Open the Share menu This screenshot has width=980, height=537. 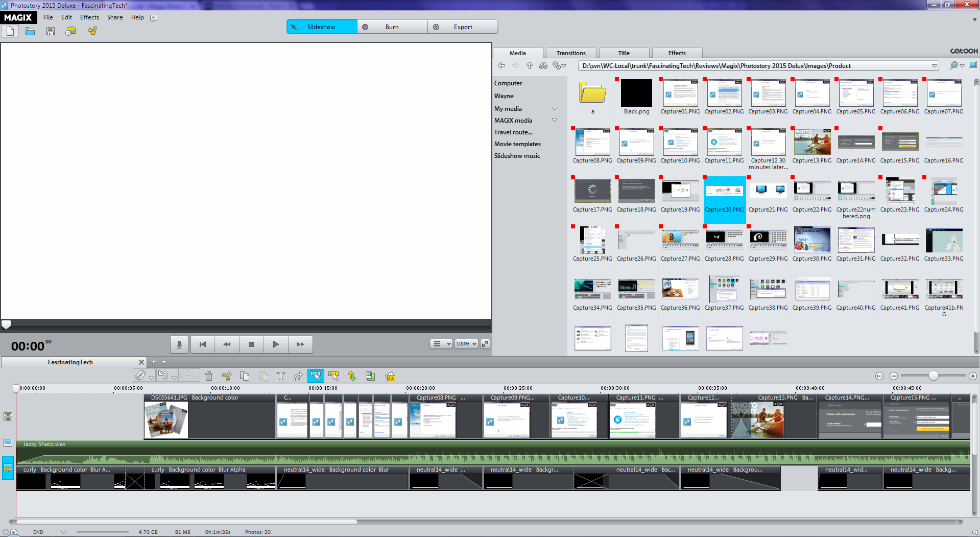click(115, 17)
